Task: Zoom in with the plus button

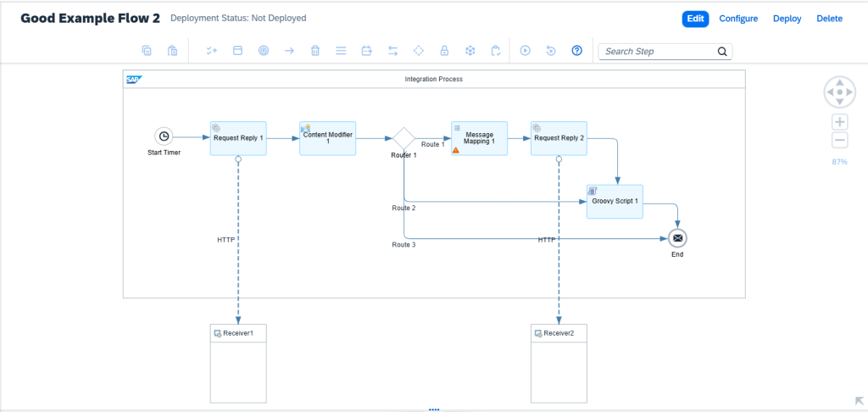Action: (x=840, y=122)
